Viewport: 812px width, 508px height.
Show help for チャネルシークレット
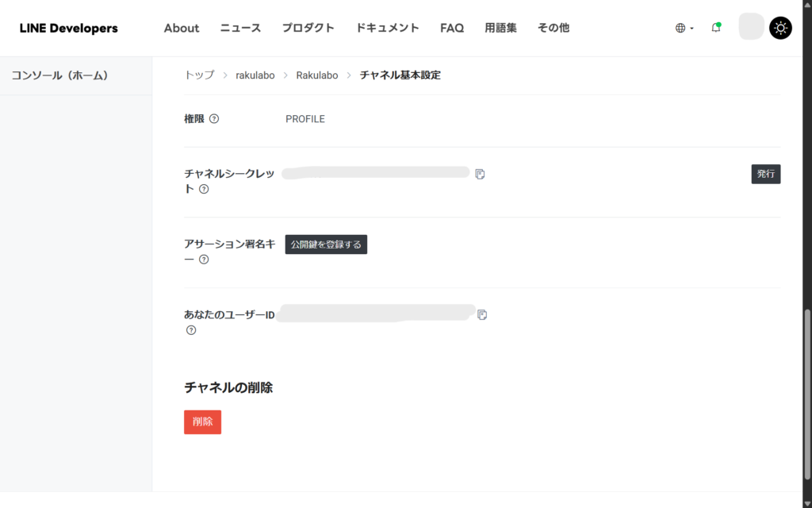pyautogui.click(x=204, y=189)
